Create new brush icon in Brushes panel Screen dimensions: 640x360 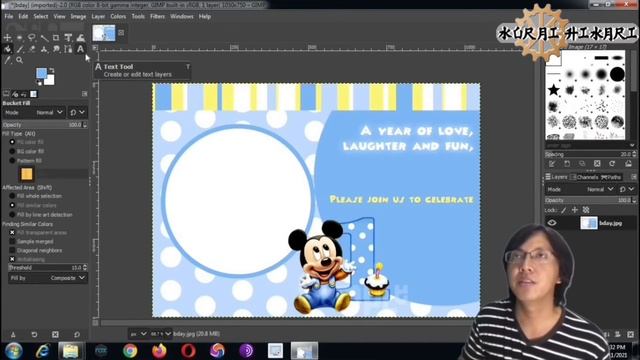click(567, 164)
